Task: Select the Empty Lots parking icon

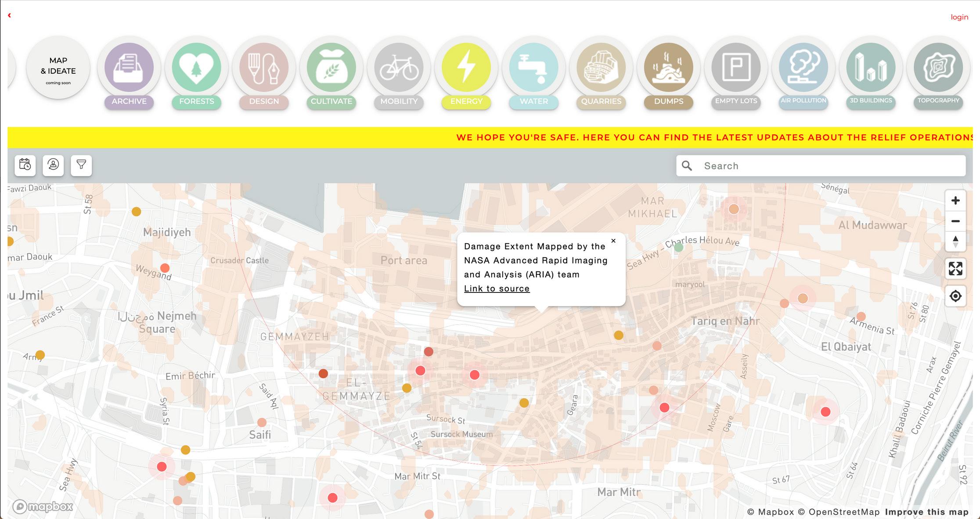Action: point(736,68)
